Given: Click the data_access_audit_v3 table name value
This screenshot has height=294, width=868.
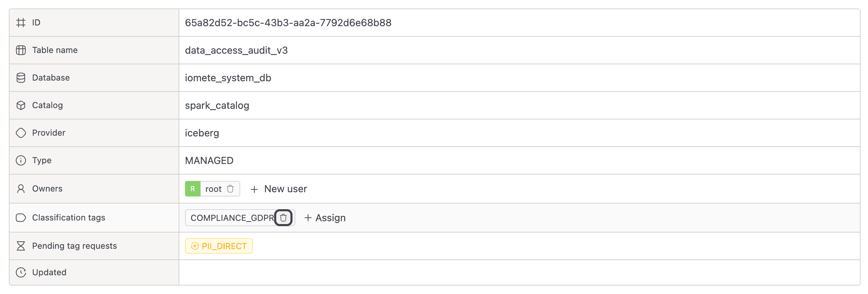Looking at the screenshot, I should point(236,51).
